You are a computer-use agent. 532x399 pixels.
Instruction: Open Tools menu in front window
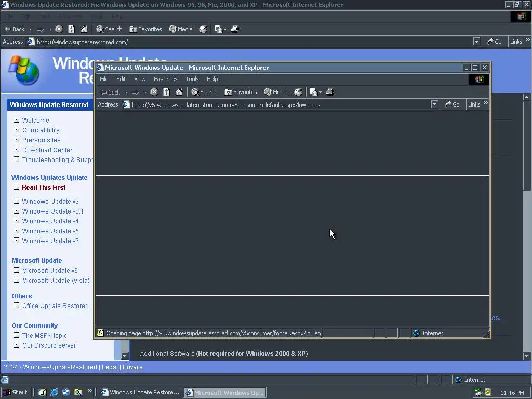tap(192, 79)
